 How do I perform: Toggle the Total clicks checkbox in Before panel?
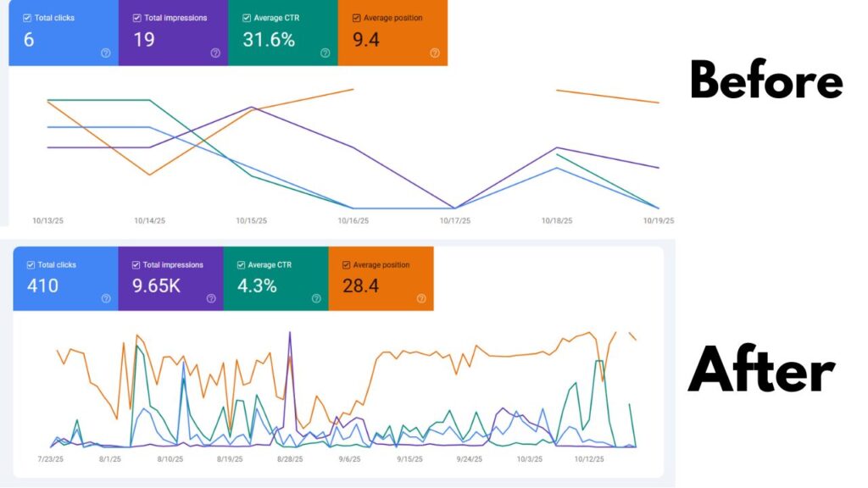(26, 19)
